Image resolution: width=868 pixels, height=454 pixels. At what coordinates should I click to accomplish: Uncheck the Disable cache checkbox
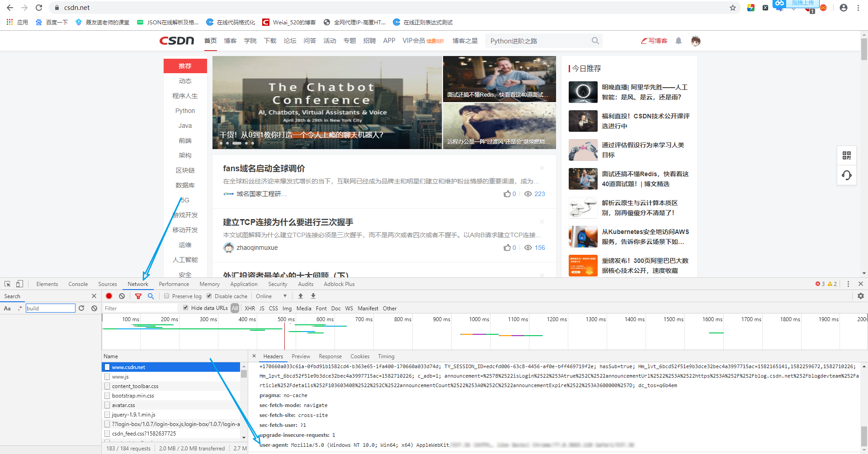[209, 296]
